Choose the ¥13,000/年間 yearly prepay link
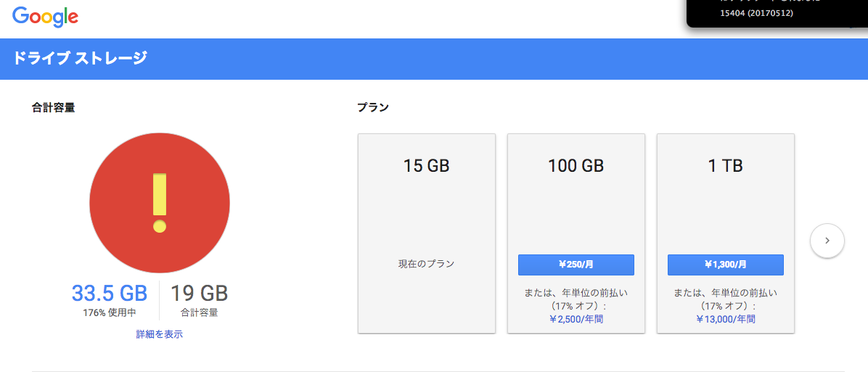 coord(725,319)
